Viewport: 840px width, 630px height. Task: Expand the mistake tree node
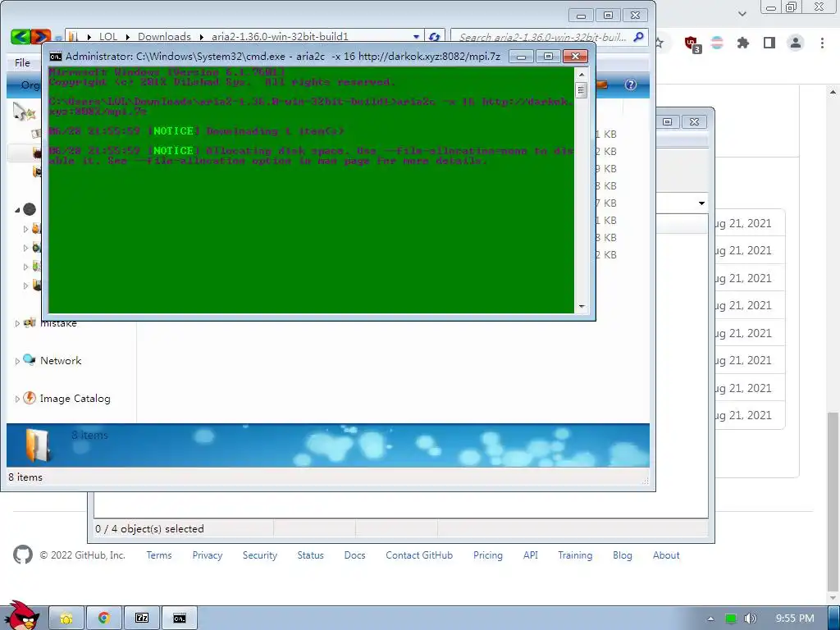(17, 323)
